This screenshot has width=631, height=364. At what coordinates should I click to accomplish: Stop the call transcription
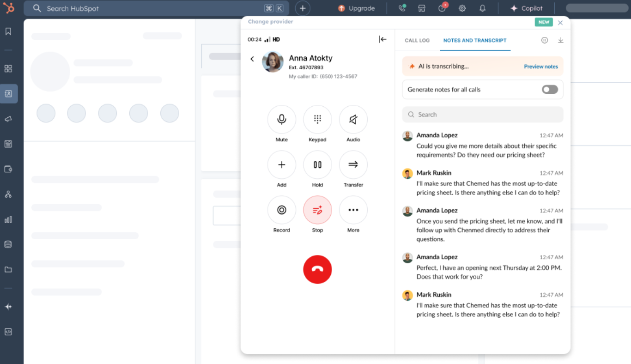(x=317, y=210)
